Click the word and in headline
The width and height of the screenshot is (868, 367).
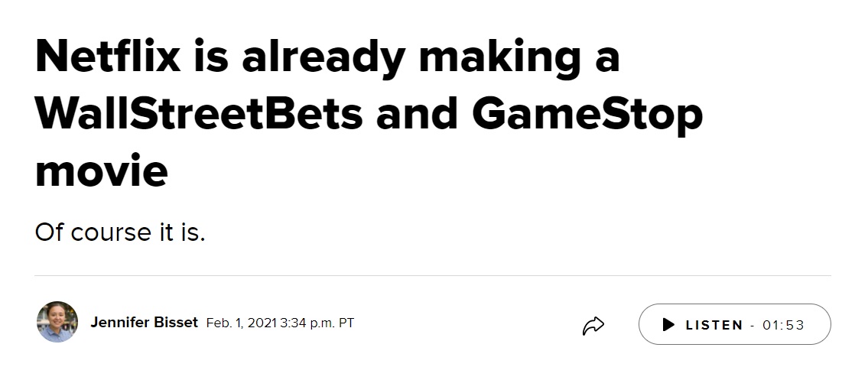(x=417, y=114)
